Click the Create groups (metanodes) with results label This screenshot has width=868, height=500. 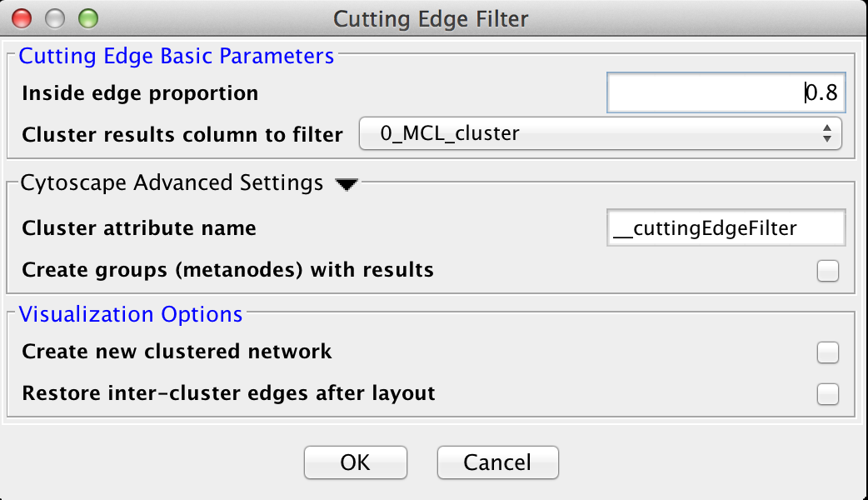coord(227,270)
